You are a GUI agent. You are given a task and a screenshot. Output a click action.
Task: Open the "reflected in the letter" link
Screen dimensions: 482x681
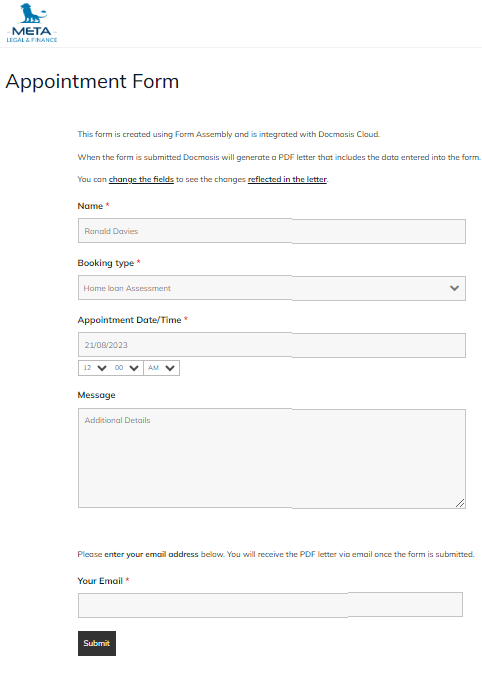287,179
